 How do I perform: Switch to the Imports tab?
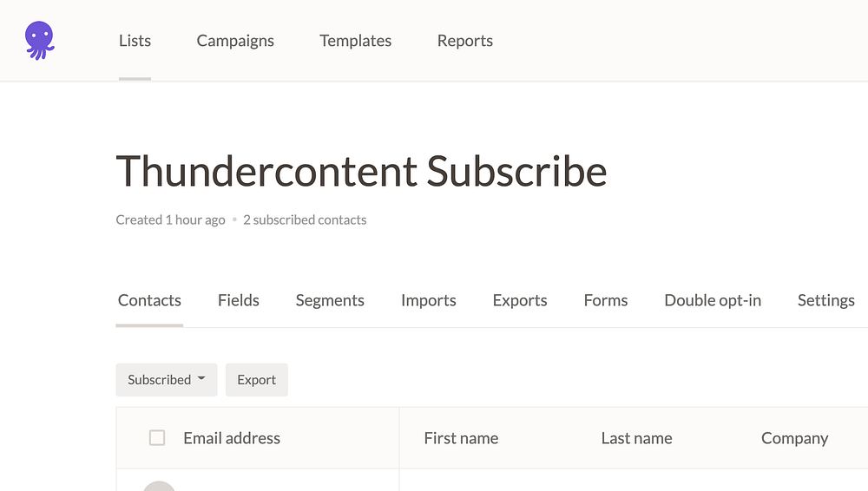[x=428, y=301]
